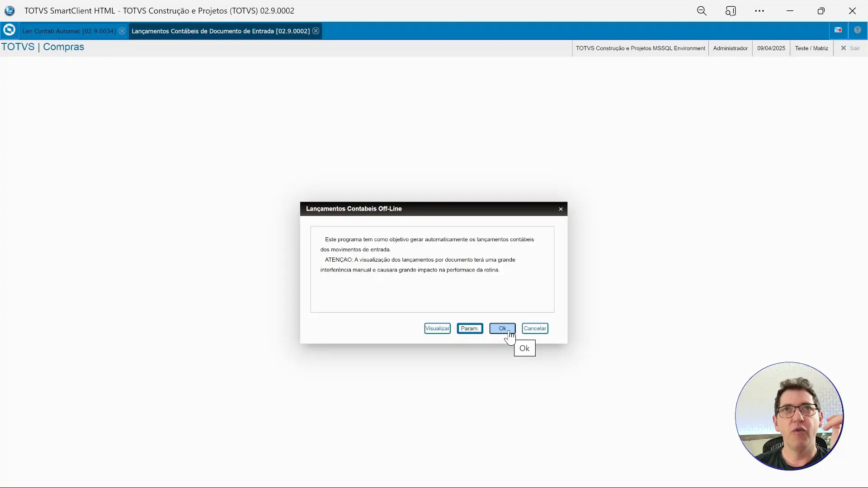
Task: Click the Teste / Matriz branch label
Action: 811,48
